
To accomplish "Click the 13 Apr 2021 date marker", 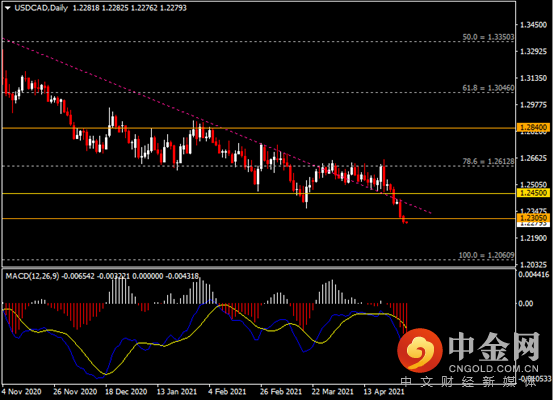I will click(x=384, y=392).
